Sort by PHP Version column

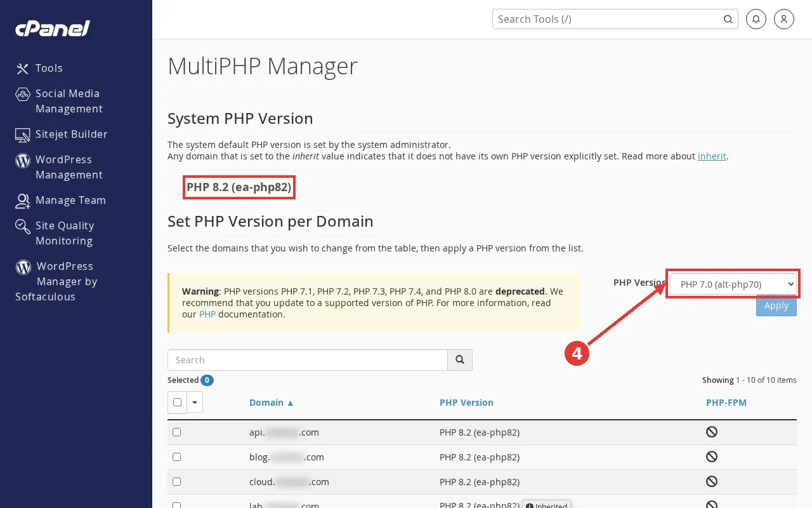pos(466,403)
